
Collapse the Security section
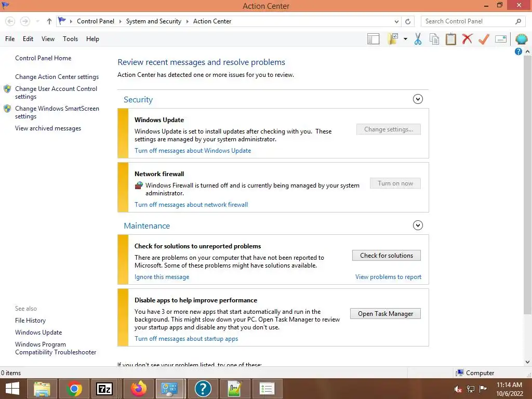[418, 99]
